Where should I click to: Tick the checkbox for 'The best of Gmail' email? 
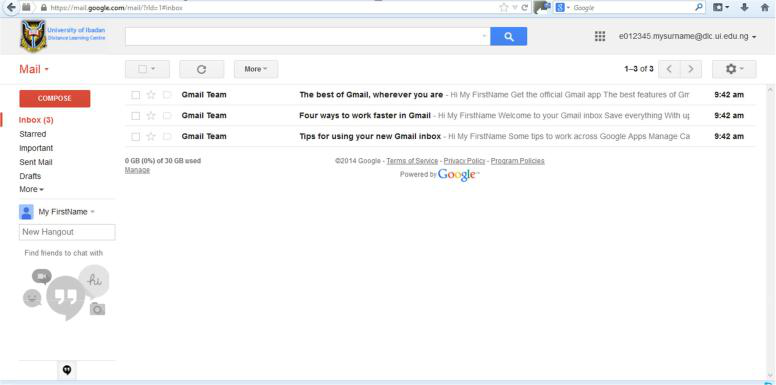[136, 95]
